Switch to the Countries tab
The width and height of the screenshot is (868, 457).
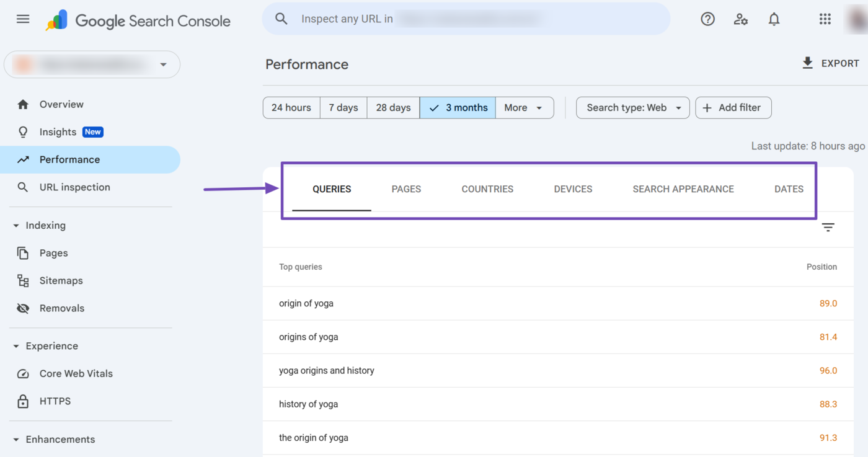(487, 189)
